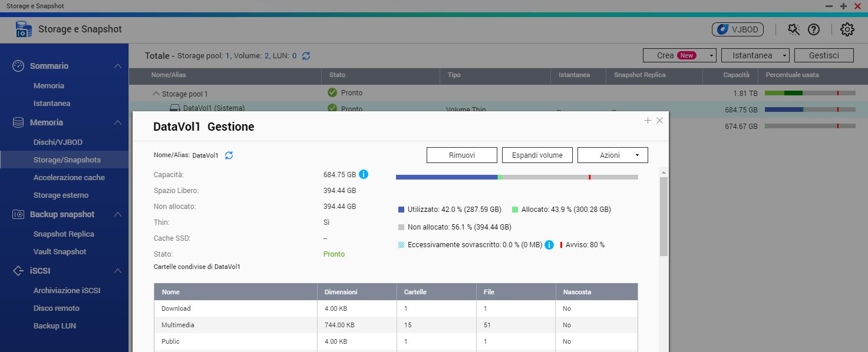Click the capacity info icon
Viewport: 868px width, 352px height.
[364, 174]
